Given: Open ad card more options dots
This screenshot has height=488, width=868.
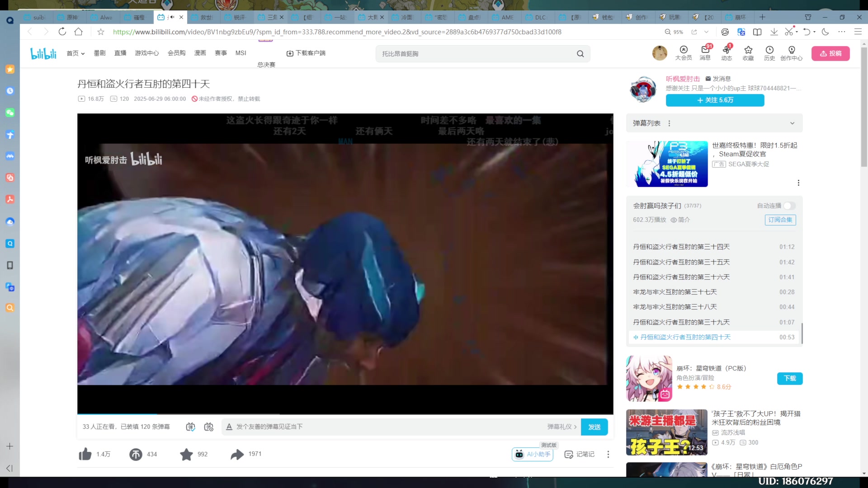Looking at the screenshot, I should click(x=798, y=183).
